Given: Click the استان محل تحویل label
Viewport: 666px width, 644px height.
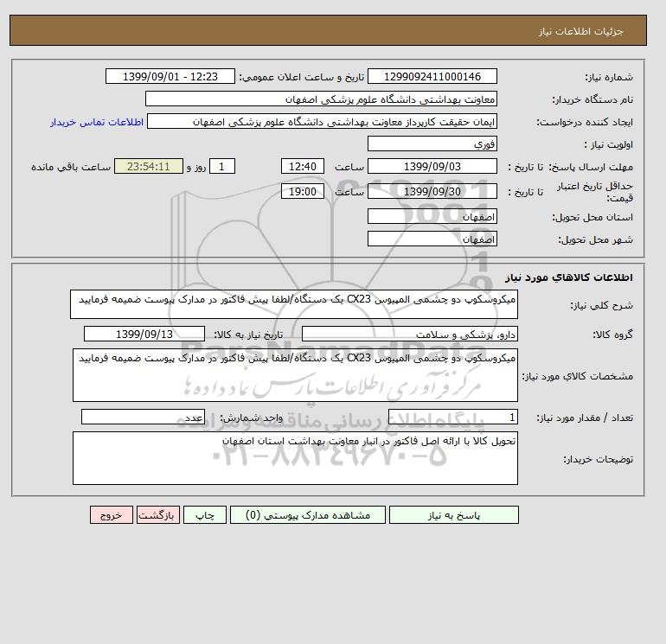Looking at the screenshot, I should tap(592, 217).
